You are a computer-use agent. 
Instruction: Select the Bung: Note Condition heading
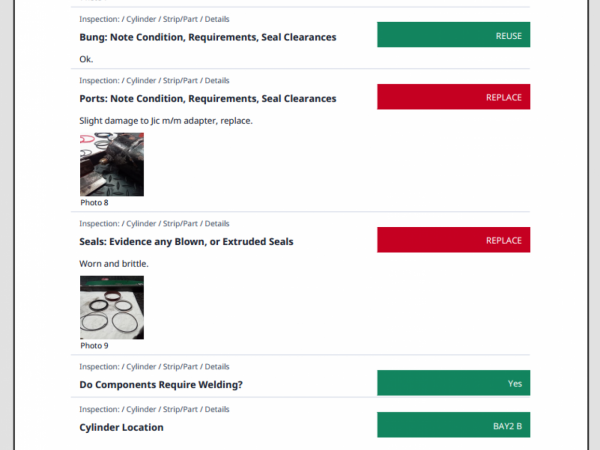(208, 37)
